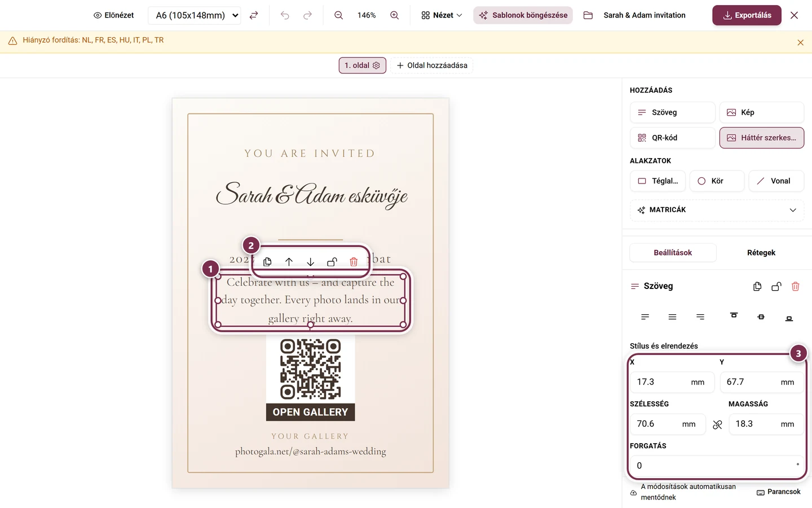Duplicate text via copy icon in Szöveg panel
Image resolution: width=812 pixels, height=508 pixels.
point(757,286)
